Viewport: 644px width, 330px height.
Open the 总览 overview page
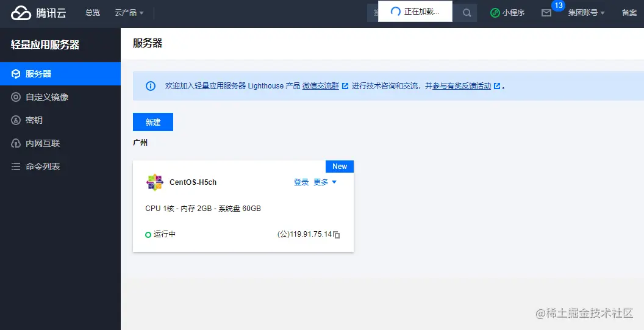[93, 13]
